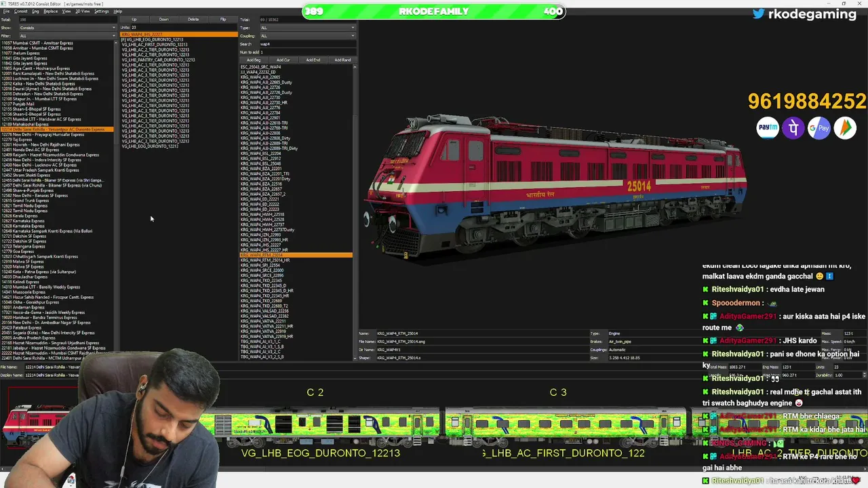868x488 pixels.
Task: Click the Units count field
Action: [184, 28]
